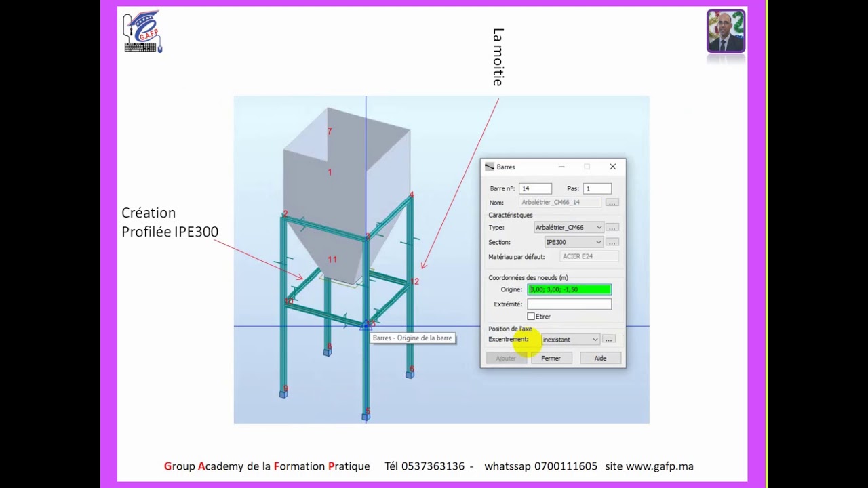Click the Barres dialog title icon
Viewport: 868px width, 488px height.
[x=489, y=167]
